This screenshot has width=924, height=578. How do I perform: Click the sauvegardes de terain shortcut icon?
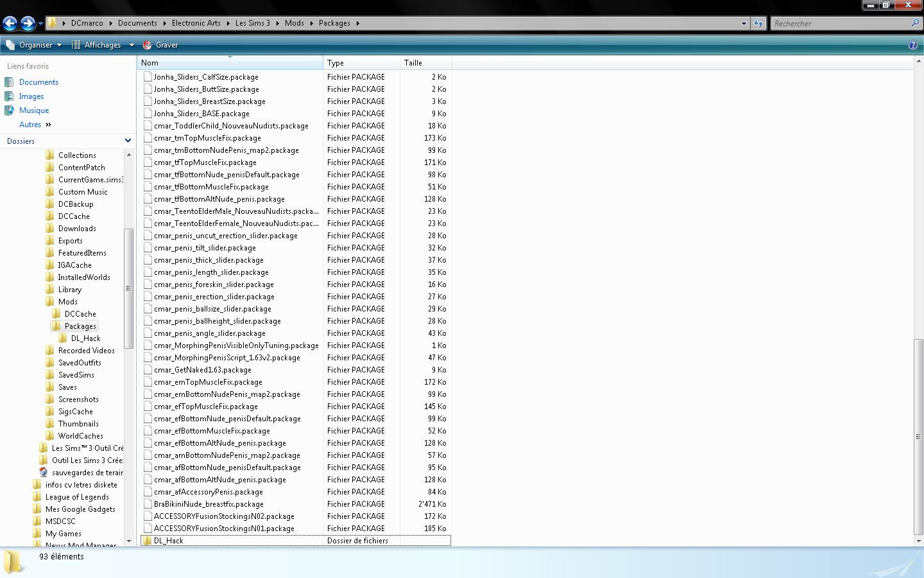tap(43, 473)
